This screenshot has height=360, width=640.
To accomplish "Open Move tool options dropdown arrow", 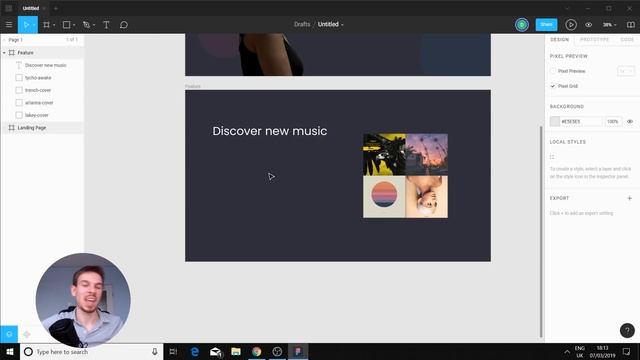I will click(x=34, y=25).
